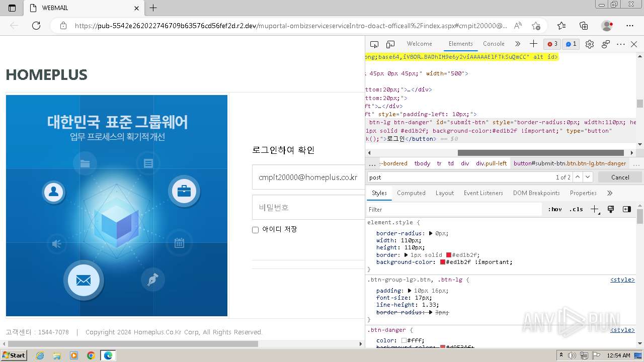Refresh the page
The height and width of the screenshot is (362, 644).
(36, 26)
